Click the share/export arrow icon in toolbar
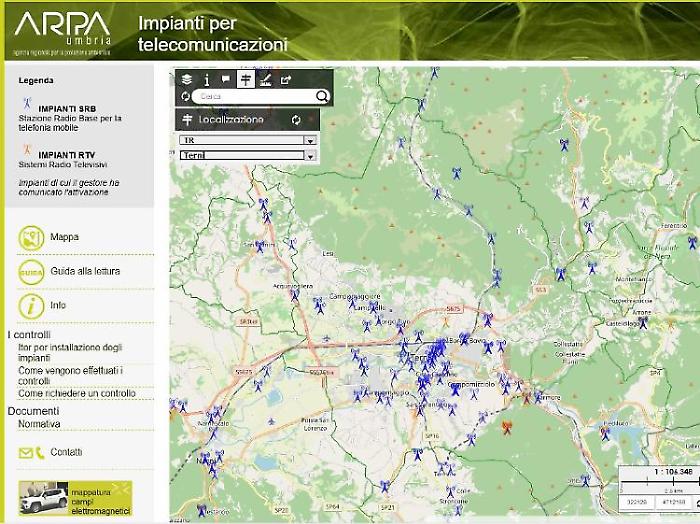Screen dimensions: 700x524 coord(286,80)
